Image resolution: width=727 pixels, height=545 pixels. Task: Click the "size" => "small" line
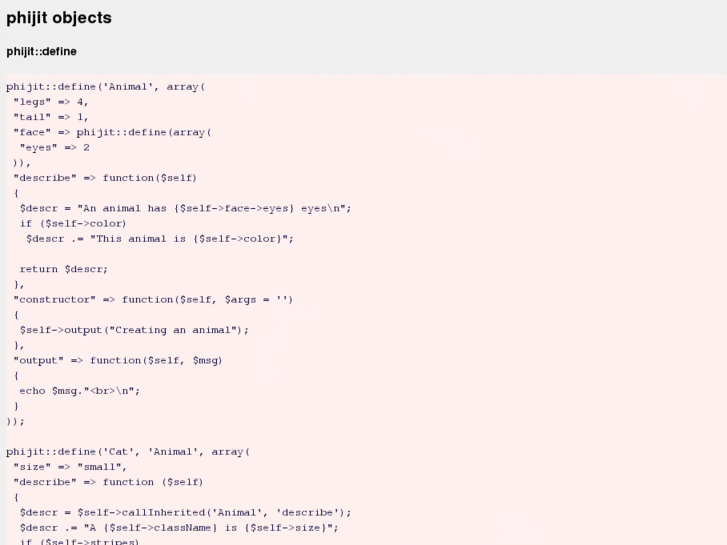click(70, 466)
